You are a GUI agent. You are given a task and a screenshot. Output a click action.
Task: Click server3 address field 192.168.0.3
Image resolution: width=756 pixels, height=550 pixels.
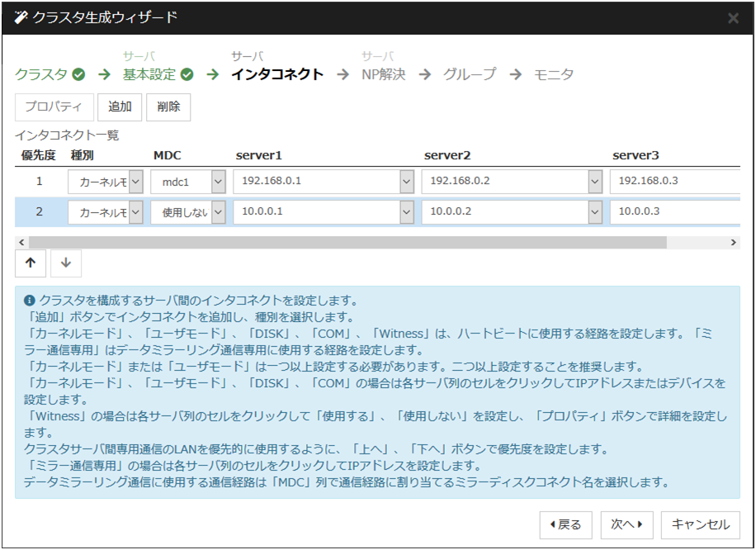673,181
